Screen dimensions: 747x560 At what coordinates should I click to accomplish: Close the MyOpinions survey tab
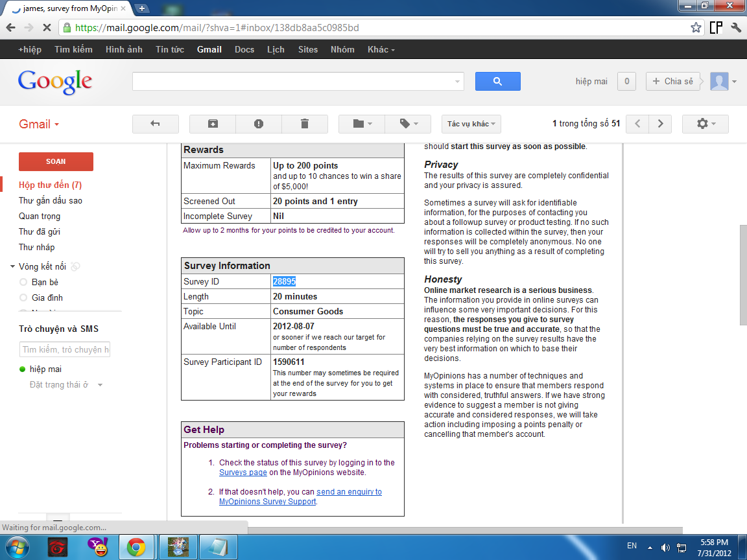123,8
